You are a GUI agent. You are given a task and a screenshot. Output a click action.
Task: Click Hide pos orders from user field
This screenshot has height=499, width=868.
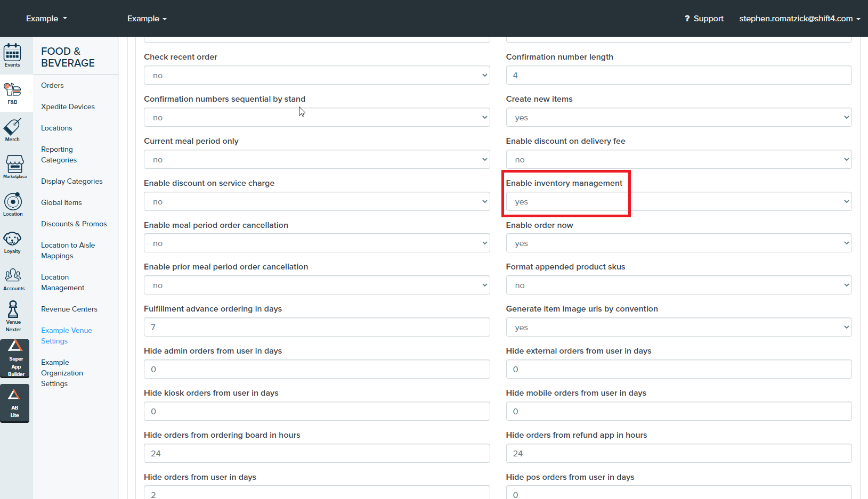[679, 493]
